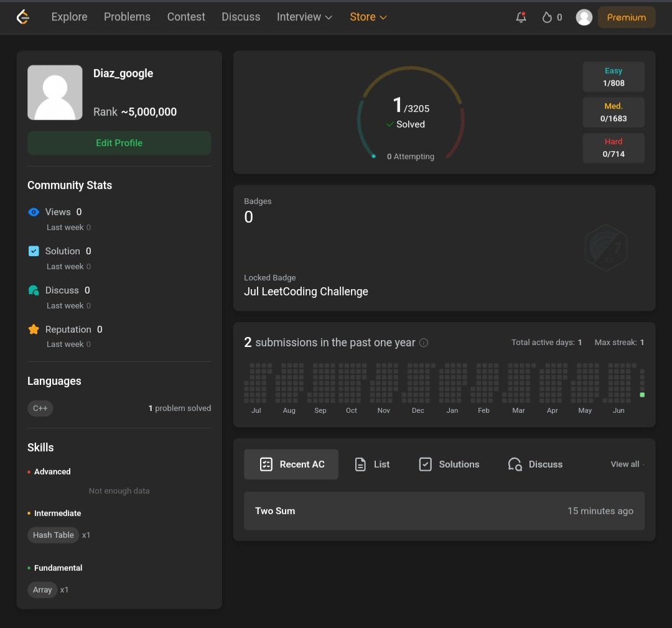
Task: Click the List tab document icon
Action: (360, 464)
